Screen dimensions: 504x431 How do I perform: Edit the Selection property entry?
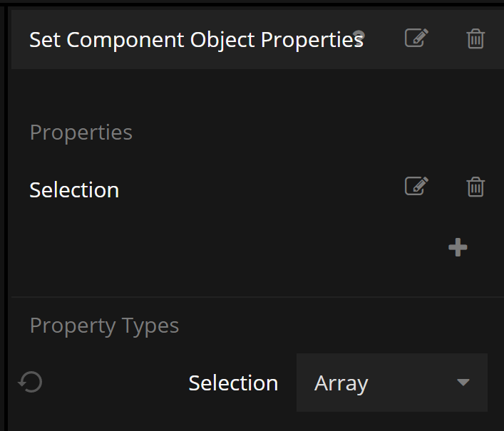click(416, 187)
